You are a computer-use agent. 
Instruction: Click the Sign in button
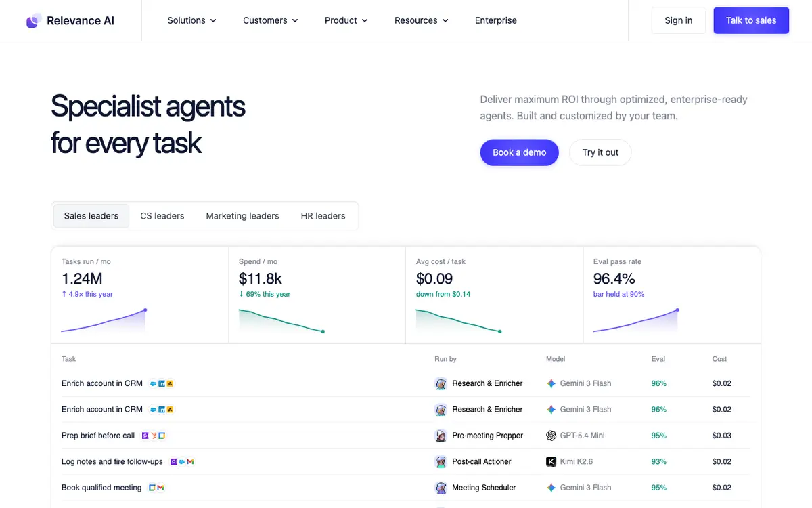pyautogui.click(x=679, y=20)
